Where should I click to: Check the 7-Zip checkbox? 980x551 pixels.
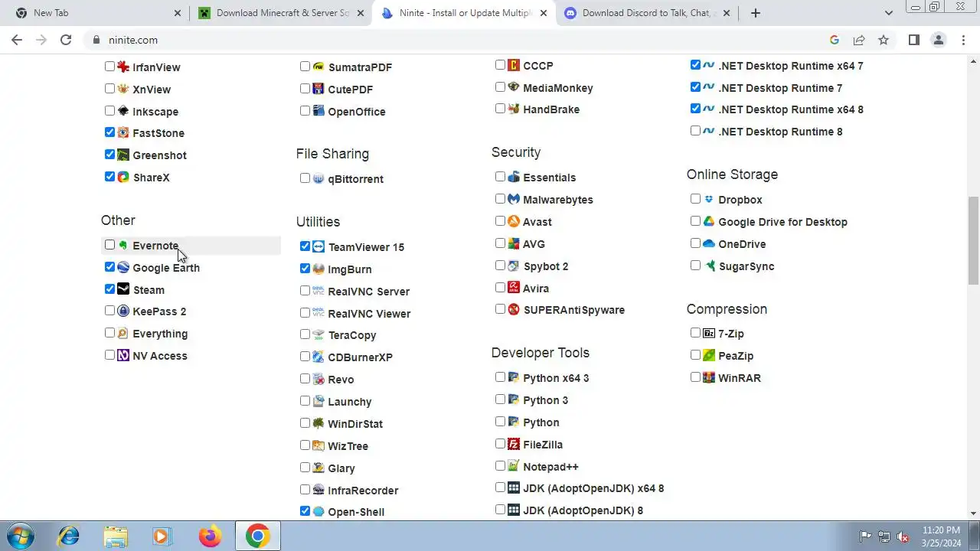[695, 333]
